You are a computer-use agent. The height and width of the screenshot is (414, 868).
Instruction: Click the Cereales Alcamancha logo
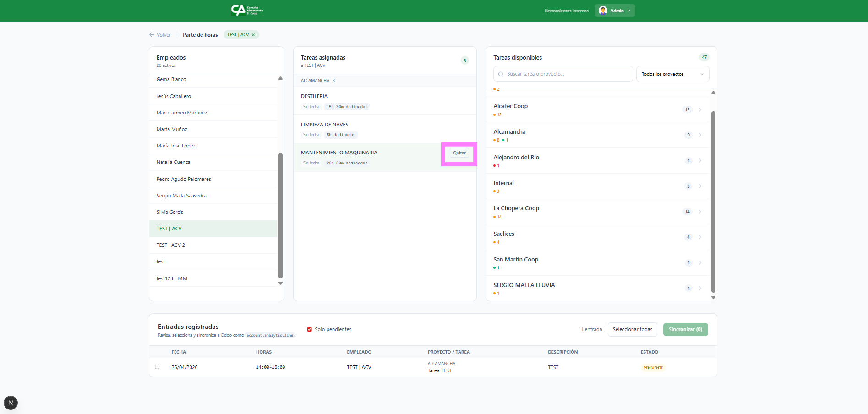coord(247,11)
